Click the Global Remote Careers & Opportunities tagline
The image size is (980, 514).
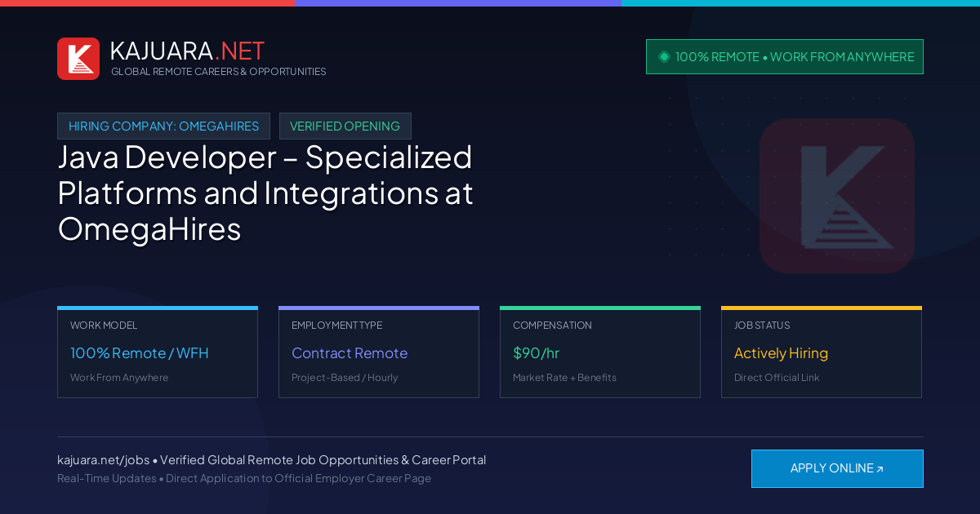click(219, 72)
